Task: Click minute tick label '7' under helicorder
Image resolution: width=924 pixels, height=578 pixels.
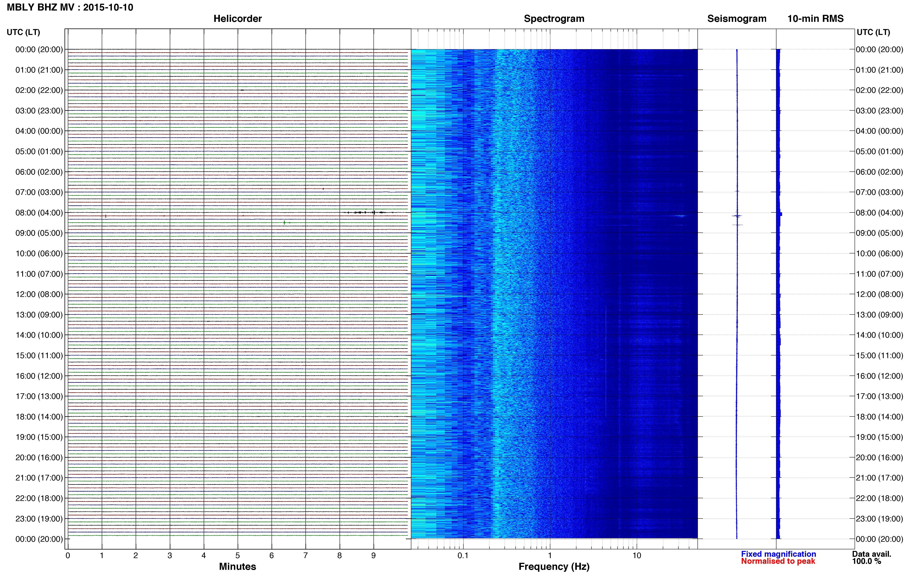Action: click(306, 555)
